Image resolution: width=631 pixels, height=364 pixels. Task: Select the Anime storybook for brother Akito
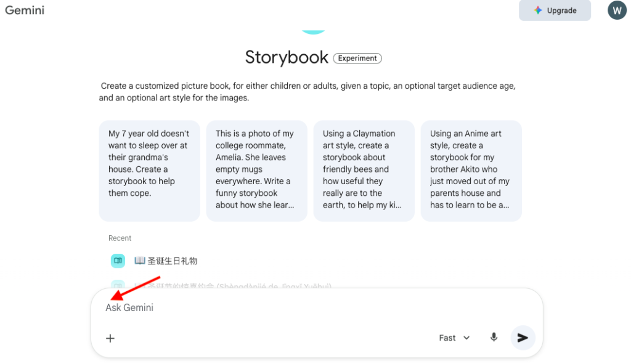pyautogui.click(x=471, y=169)
